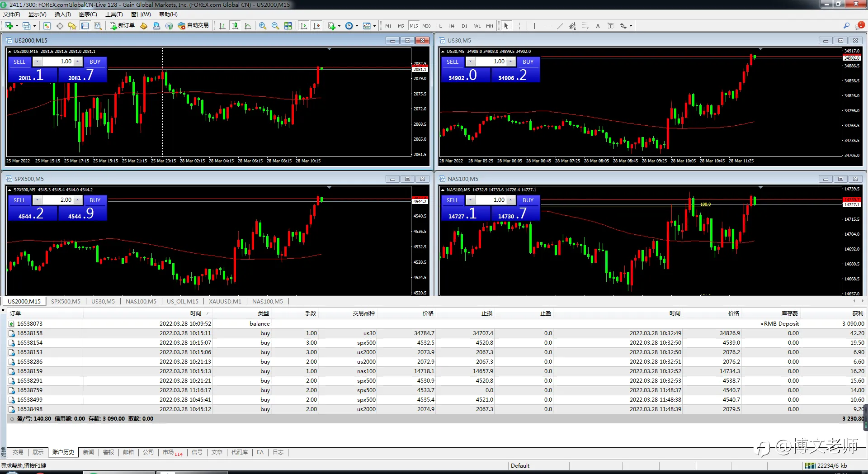Open US2000 lot size dropdown arrow
This screenshot has height=474, width=868.
pos(38,62)
